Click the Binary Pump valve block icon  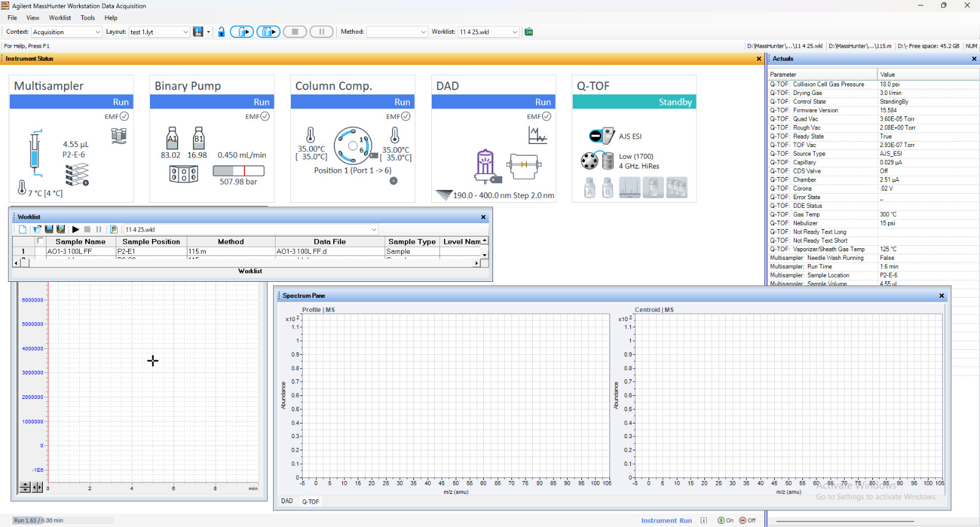point(184,175)
